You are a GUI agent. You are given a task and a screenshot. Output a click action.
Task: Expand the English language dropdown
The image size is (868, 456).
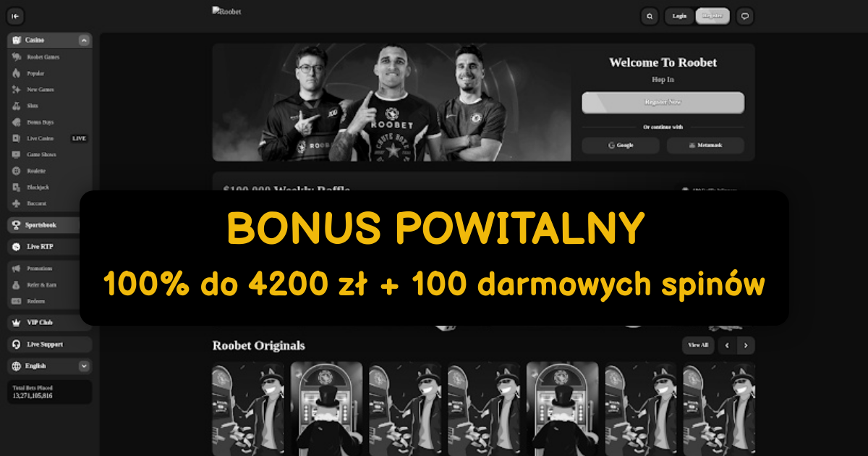(84, 366)
